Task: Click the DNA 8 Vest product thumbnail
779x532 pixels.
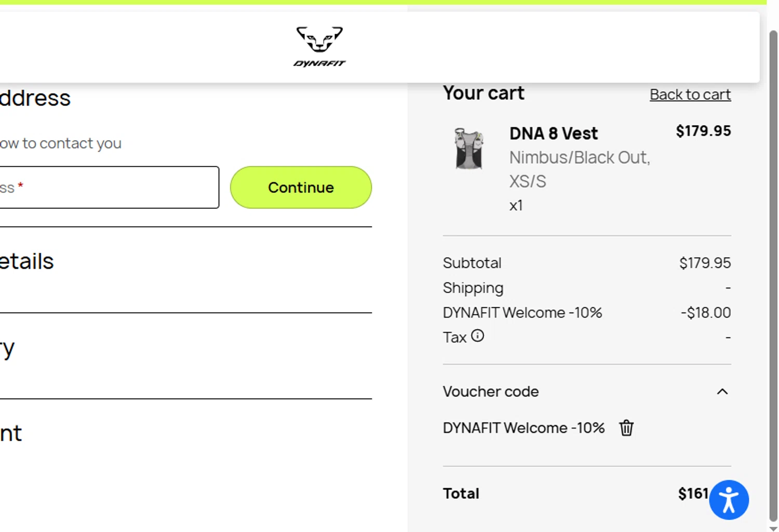Action: (469, 149)
